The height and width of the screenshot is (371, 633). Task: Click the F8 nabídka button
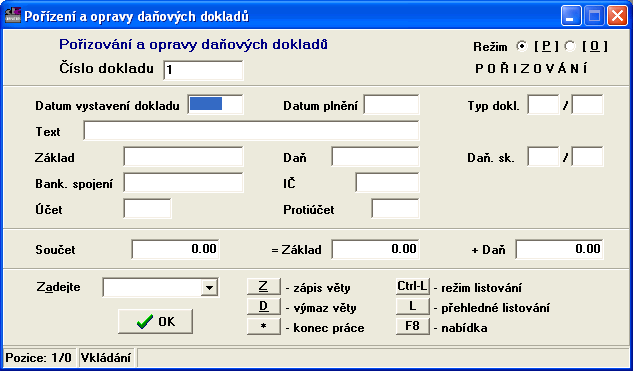(413, 326)
